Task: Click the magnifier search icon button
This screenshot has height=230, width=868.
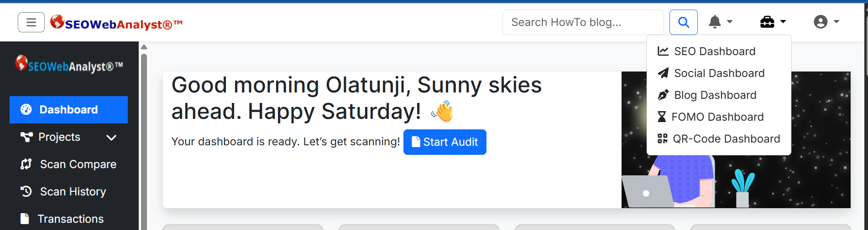Action: (683, 22)
